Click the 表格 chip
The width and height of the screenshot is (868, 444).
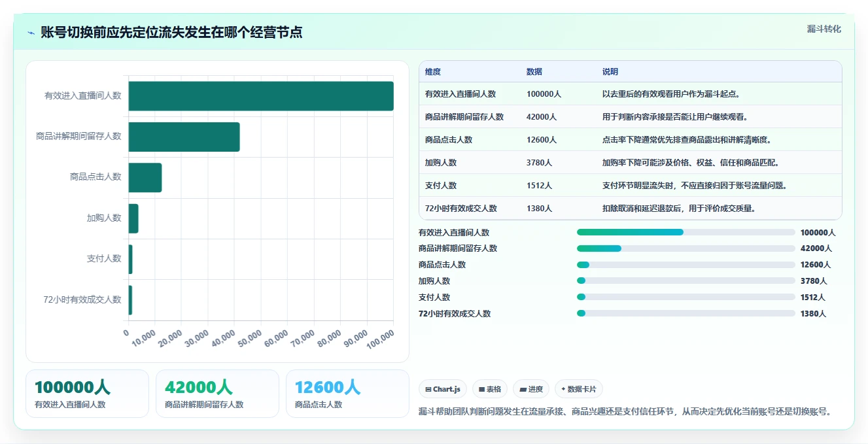coord(490,389)
